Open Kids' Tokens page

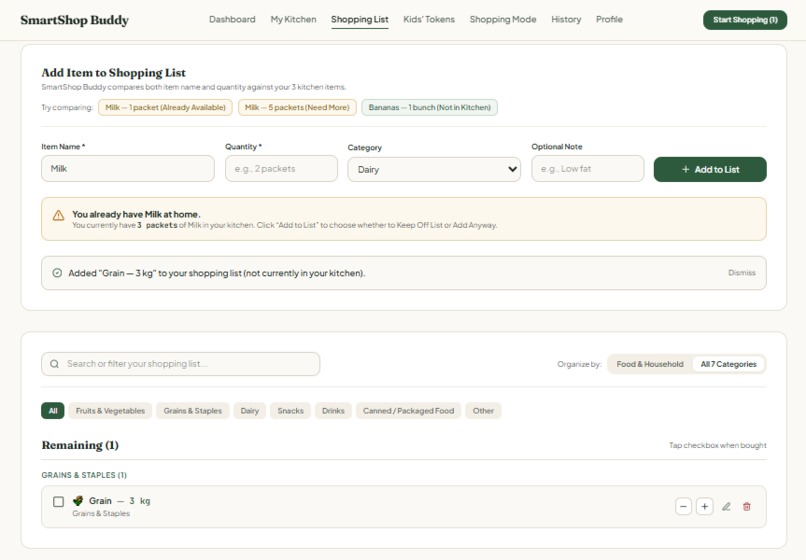click(429, 20)
